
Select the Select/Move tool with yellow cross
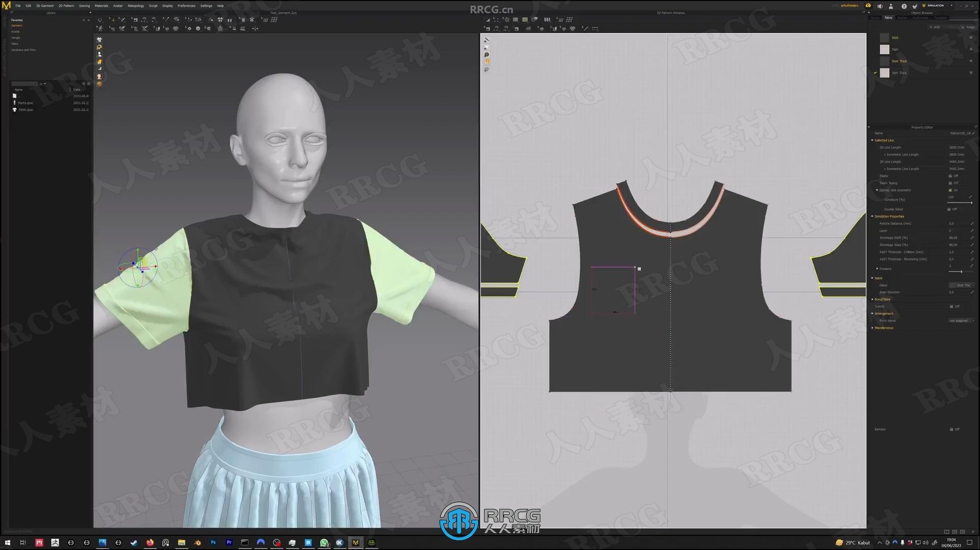pos(113,20)
